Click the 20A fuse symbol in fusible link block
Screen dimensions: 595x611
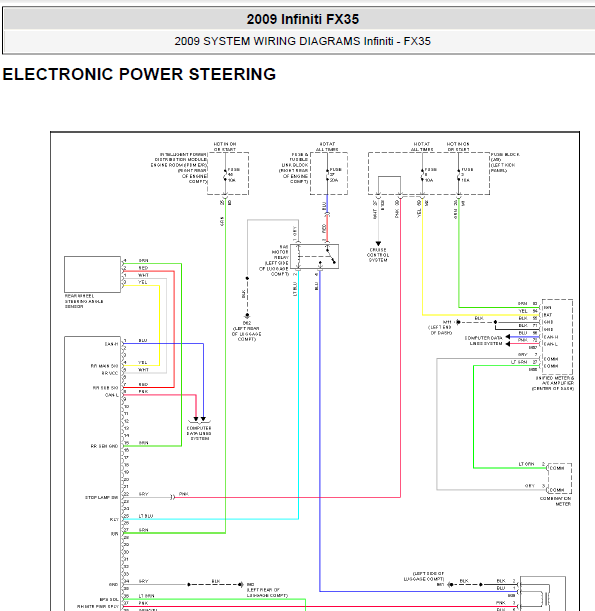[x=327, y=175]
